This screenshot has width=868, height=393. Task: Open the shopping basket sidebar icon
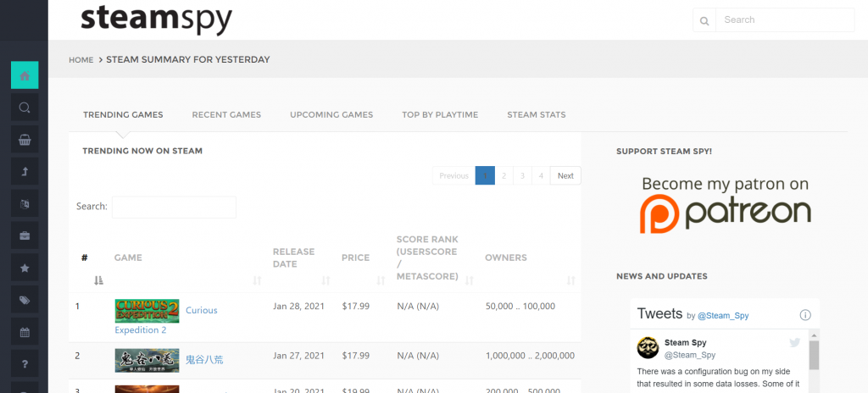tap(25, 140)
